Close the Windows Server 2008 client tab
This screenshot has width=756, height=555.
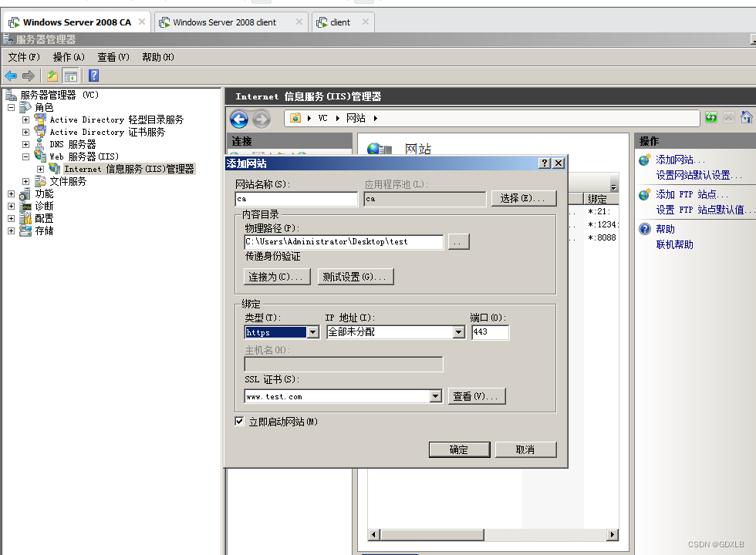coord(299,22)
